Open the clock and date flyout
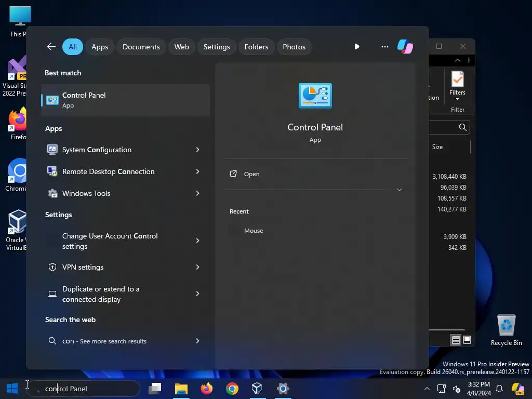The image size is (532, 399). (478, 389)
